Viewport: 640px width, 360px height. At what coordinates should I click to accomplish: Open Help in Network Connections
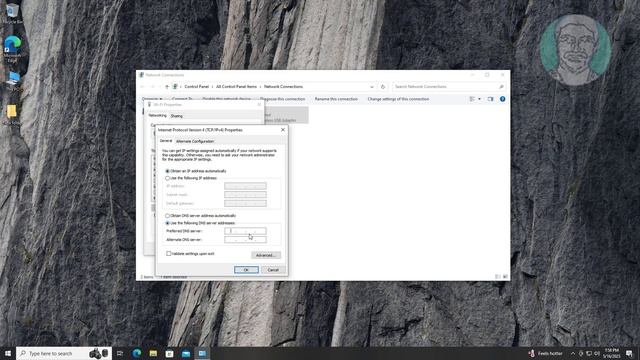[502, 99]
